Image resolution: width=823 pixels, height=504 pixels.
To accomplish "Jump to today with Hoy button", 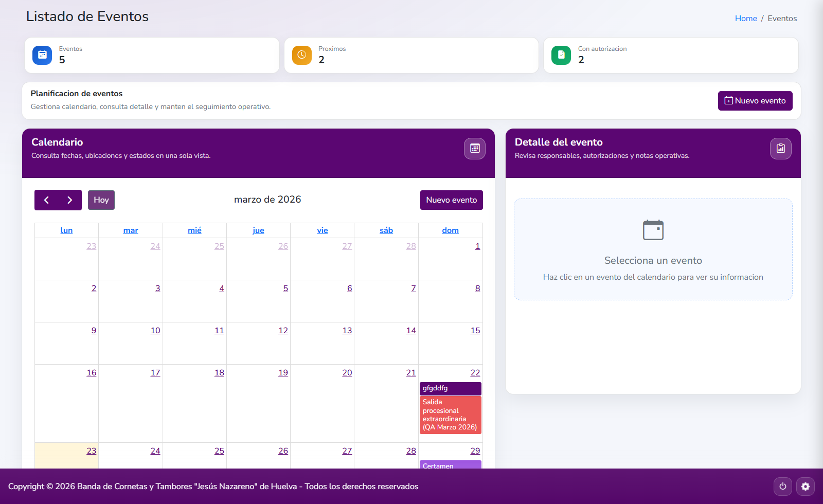I will pyautogui.click(x=101, y=200).
